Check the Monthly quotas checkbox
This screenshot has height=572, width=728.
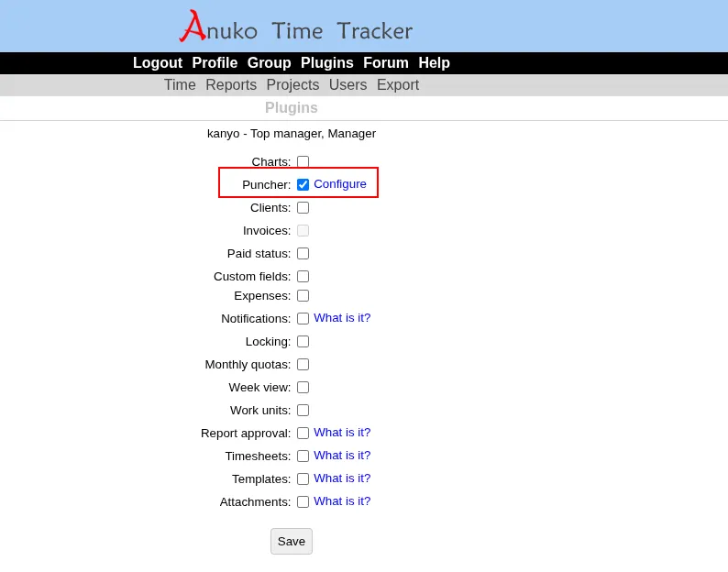click(303, 365)
